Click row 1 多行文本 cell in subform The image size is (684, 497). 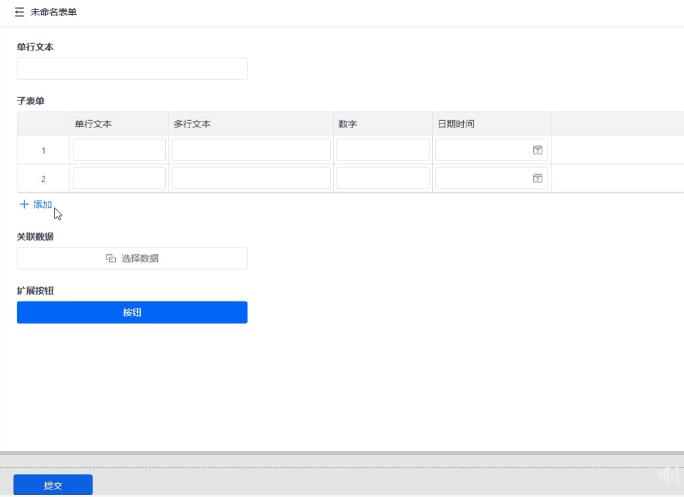251,150
